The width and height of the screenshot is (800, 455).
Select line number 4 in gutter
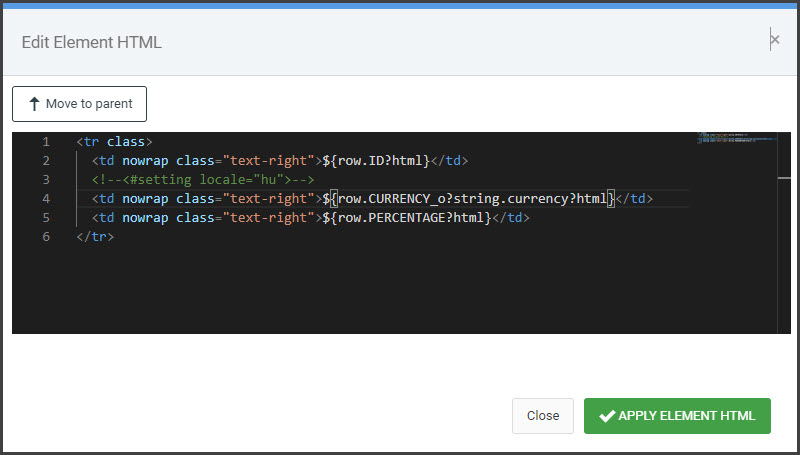(x=46, y=199)
